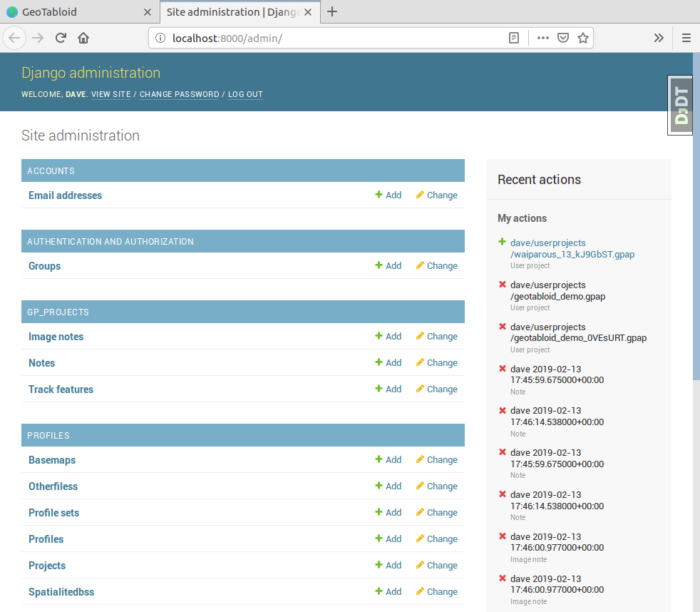Toggle reader view icon in address bar
This screenshot has height=612, width=700.
point(514,38)
